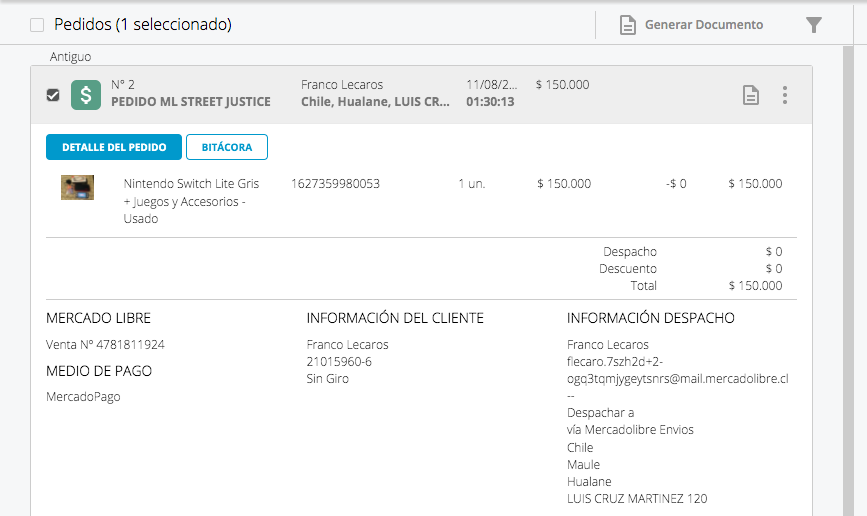The image size is (867, 516).
Task: Click the Despacho $ 0 amount
Action: coord(774,252)
